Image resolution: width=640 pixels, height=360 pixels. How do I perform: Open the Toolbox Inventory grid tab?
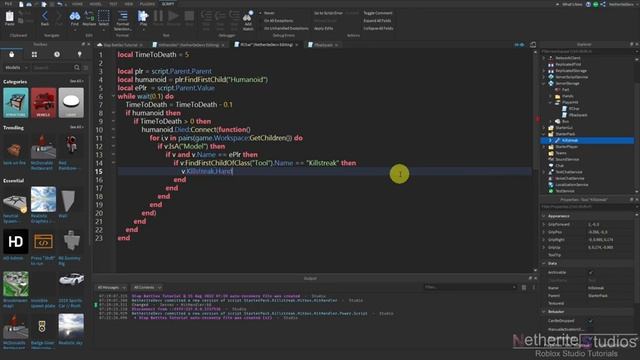34,54
